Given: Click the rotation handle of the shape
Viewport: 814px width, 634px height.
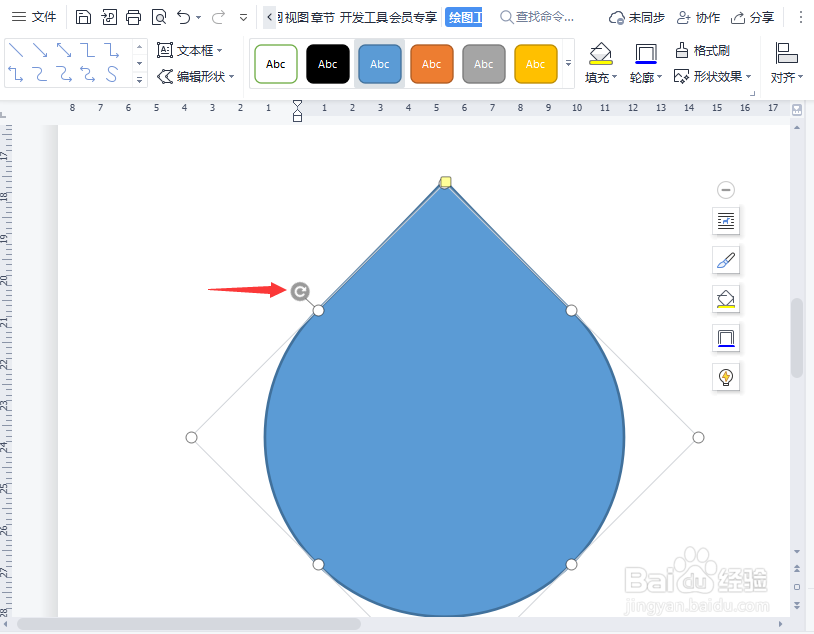Looking at the screenshot, I should point(300,291).
